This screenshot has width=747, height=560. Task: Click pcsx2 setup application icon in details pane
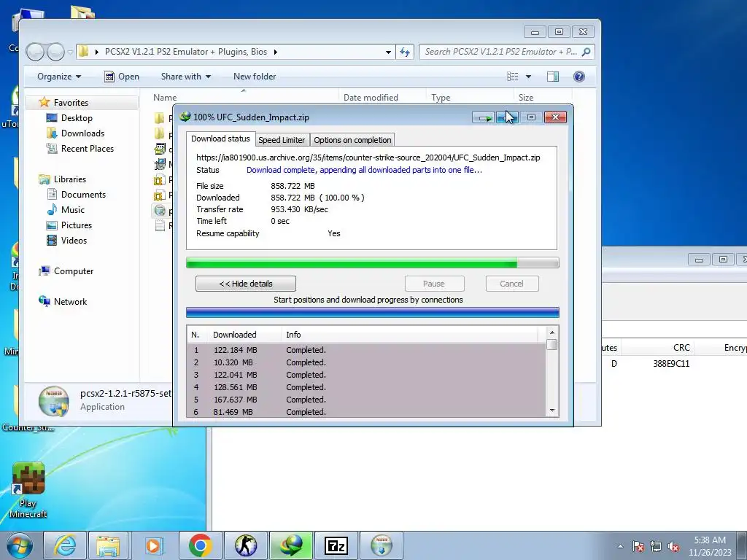[x=54, y=401]
